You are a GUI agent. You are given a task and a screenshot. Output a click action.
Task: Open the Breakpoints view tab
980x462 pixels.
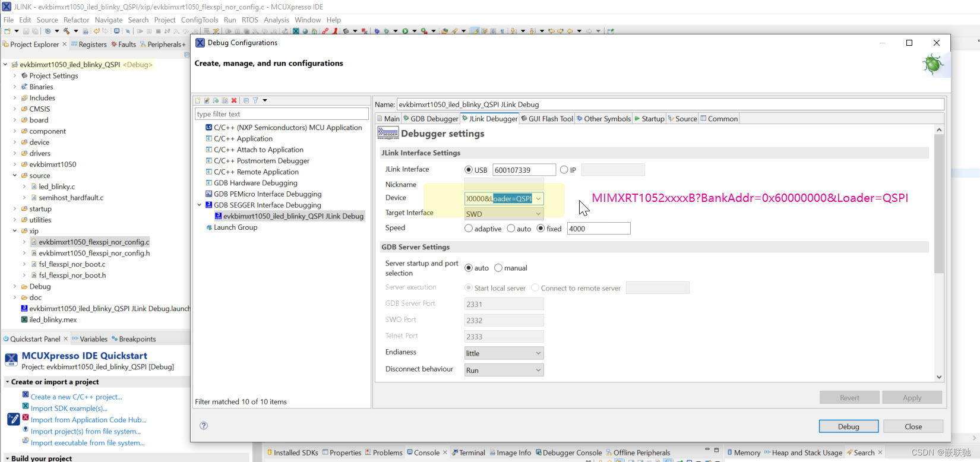coord(134,339)
